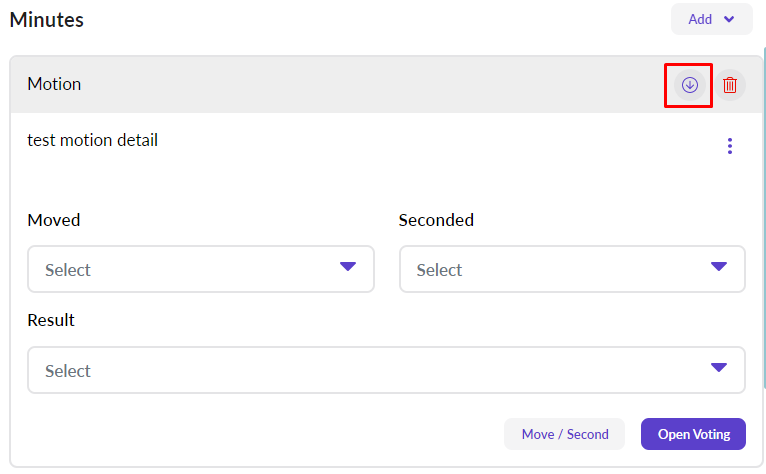Screen dimensions: 766x474
Task: Open the three-dot menu for motion detail
Action: (730, 146)
